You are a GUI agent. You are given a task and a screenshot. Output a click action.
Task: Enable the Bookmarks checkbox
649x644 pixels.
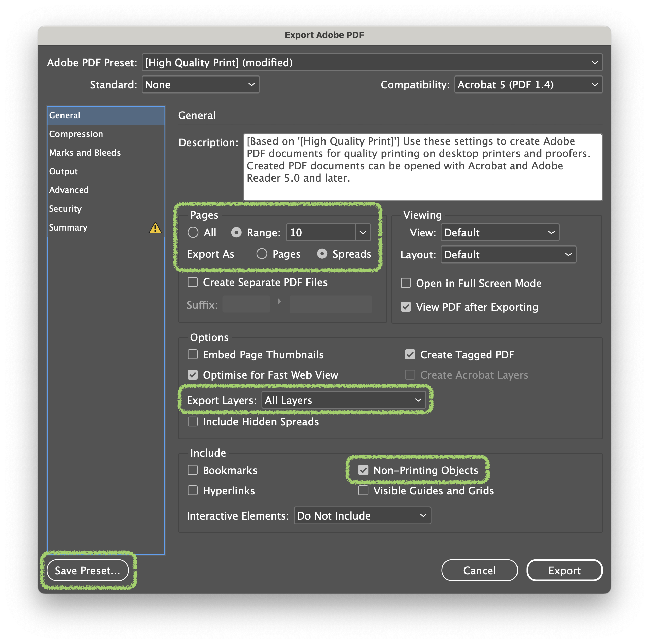tap(193, 470)
